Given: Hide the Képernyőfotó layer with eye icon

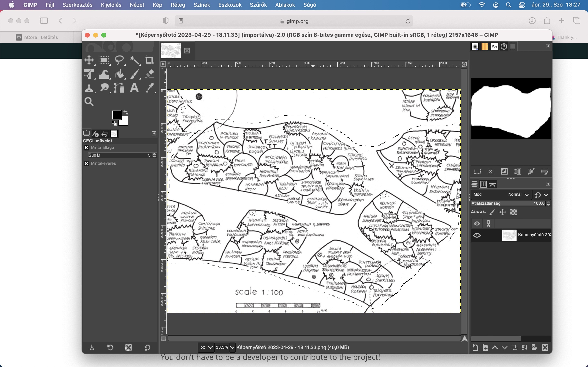Looking at the screenshot, I should pos(477,235).
